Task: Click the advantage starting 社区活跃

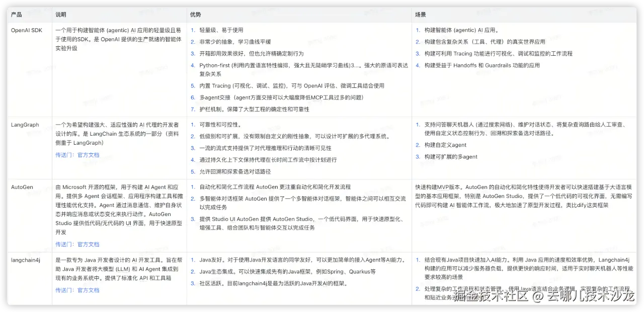Action: point(274,283)
